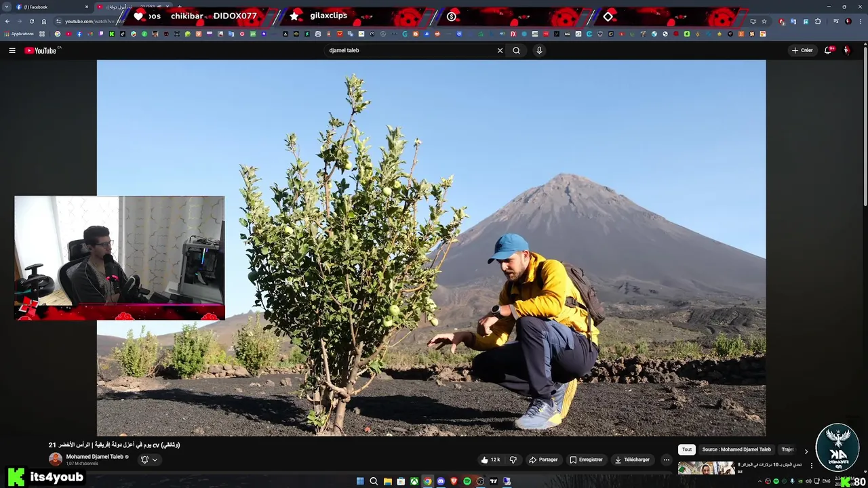Bookmark this page with the star
Viewport: 868px width, 488px height.
pos(764,21)
